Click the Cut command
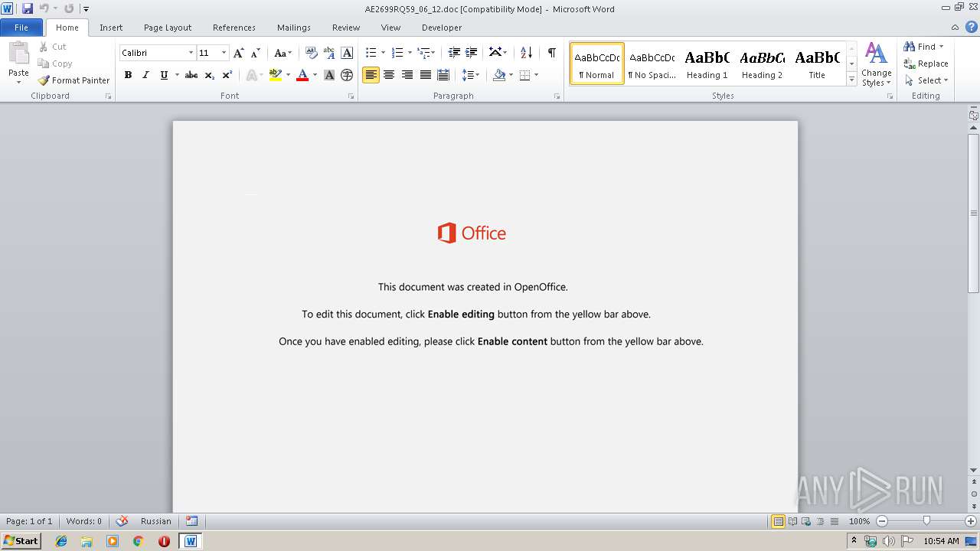Viewport: 980px width, 551px height. [53, 47]
